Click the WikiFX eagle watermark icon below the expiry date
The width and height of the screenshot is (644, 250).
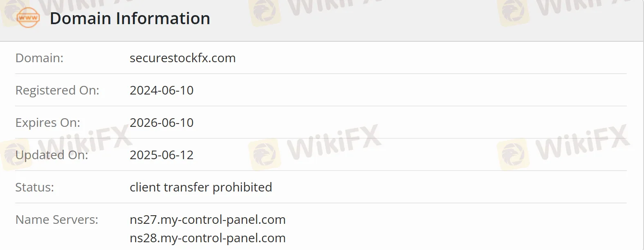click(265, 154)
